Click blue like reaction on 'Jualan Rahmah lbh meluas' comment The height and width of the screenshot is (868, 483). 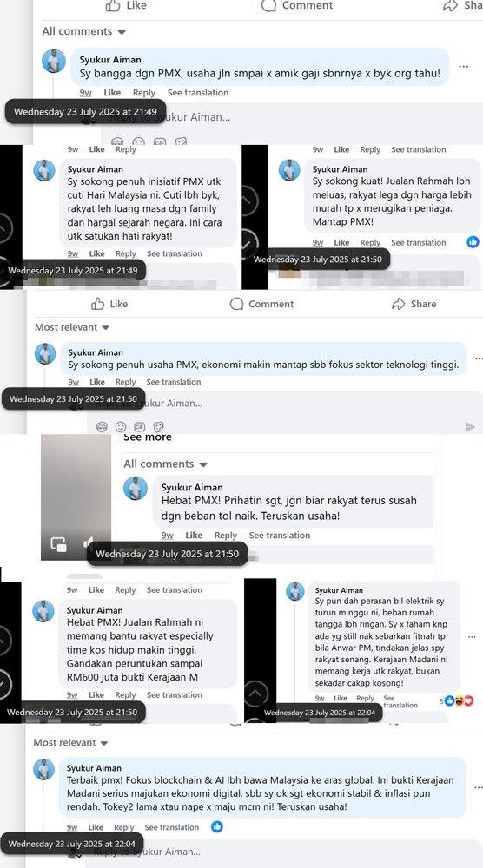pyautogui.click(x=473, y=241)
